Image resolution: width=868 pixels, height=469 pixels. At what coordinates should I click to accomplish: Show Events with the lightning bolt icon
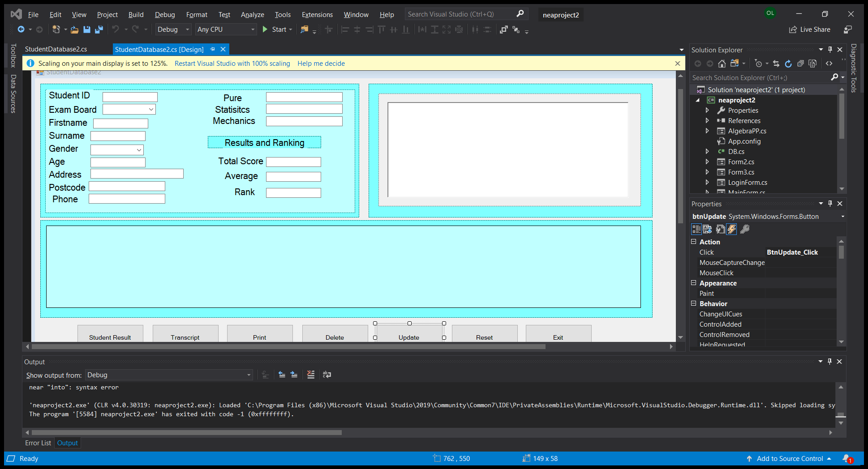point(731,229)
